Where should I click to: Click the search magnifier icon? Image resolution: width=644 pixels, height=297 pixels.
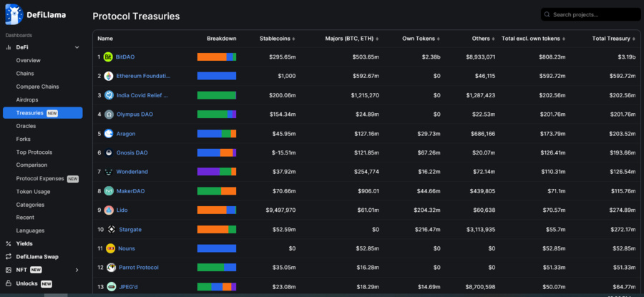(x=547, y=15)
